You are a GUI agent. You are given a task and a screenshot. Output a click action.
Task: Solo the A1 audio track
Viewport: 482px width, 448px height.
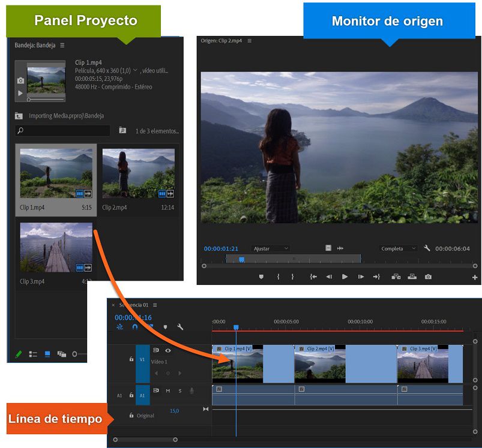[x=180, y=391]
